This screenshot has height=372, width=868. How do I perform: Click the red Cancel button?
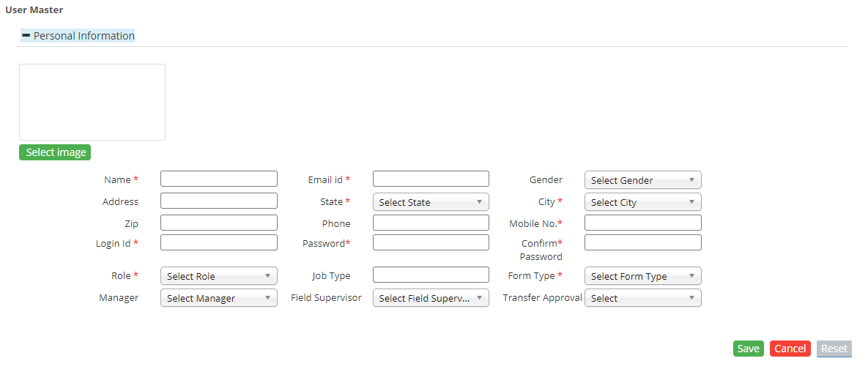coord(790,349)
